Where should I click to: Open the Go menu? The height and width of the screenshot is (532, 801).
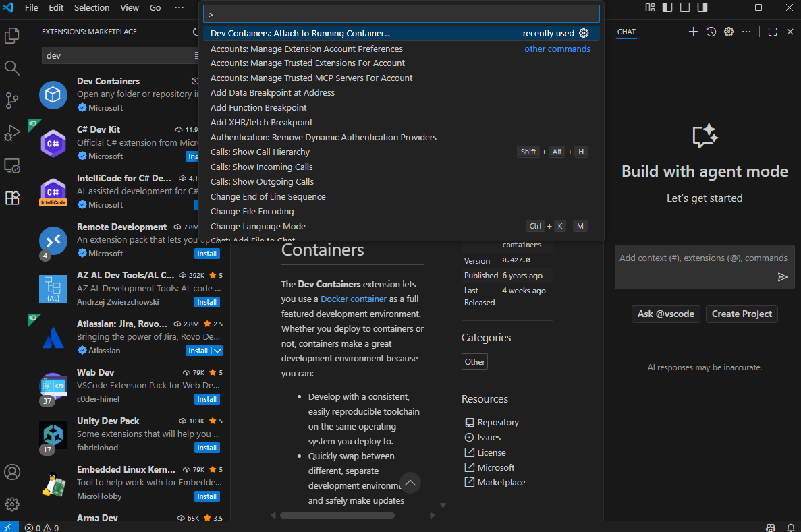(155, 7)
